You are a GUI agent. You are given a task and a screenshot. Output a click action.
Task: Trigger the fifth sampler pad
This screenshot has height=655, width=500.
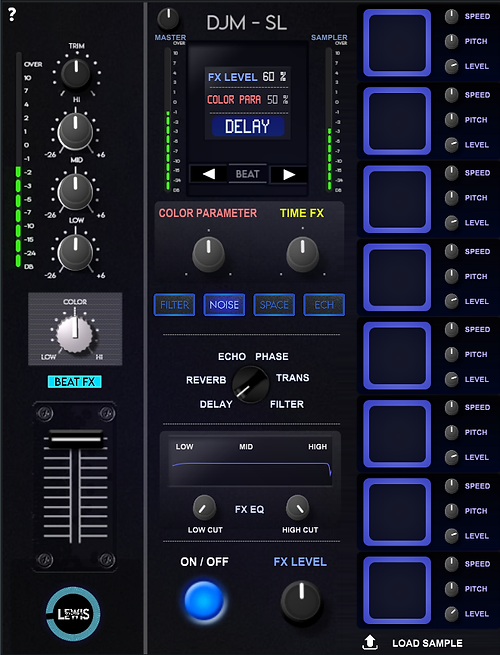click(x=397, y=355)
